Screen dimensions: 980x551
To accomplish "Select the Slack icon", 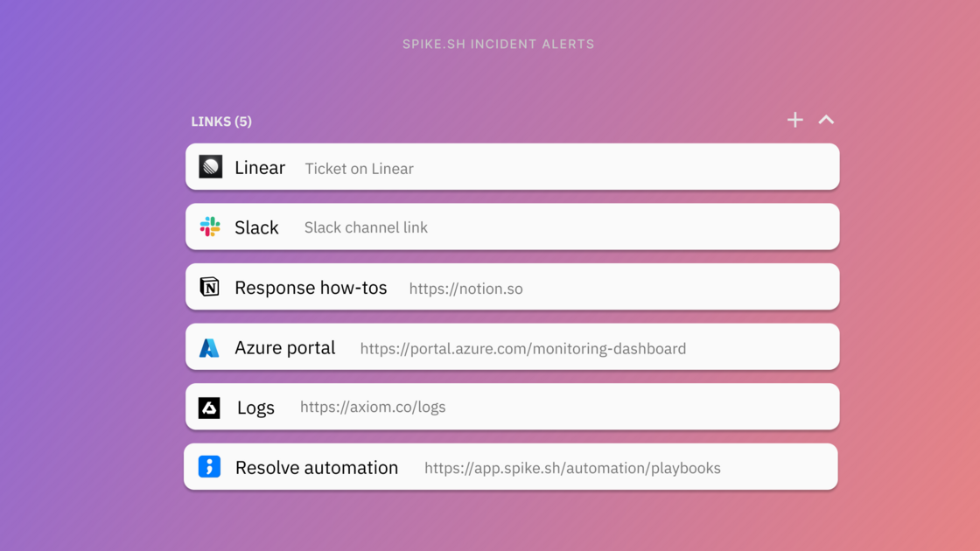I will click(210, 227).
